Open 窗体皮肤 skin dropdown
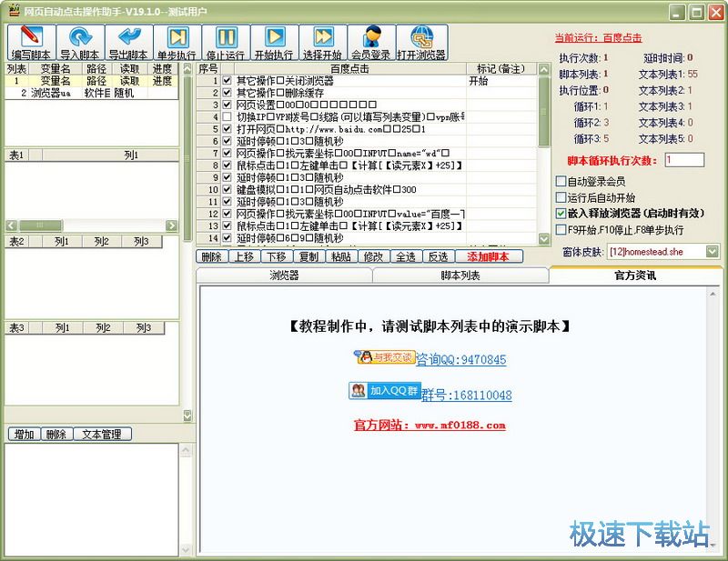This screenshot has width=728, height=561. coord(713,251)
